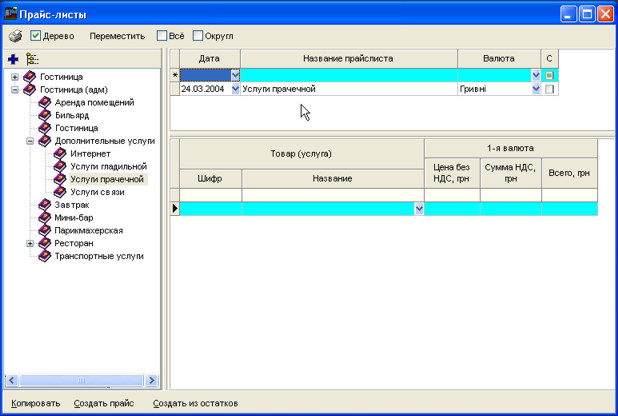Screen dimensions: 618x416
Task: Open the Валюта dropdown for Гривні row
Action: [x=536, y=89]
